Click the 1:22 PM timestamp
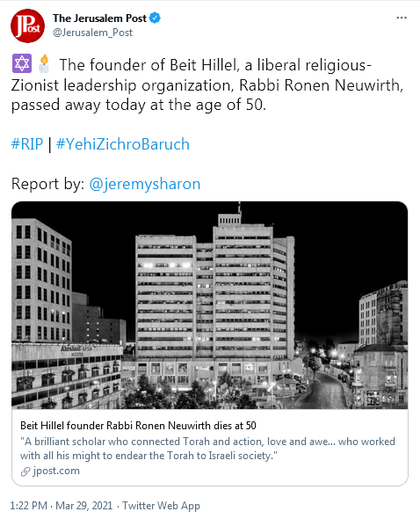The height and width of the screenshot is (519, 420). coord(29,506)
